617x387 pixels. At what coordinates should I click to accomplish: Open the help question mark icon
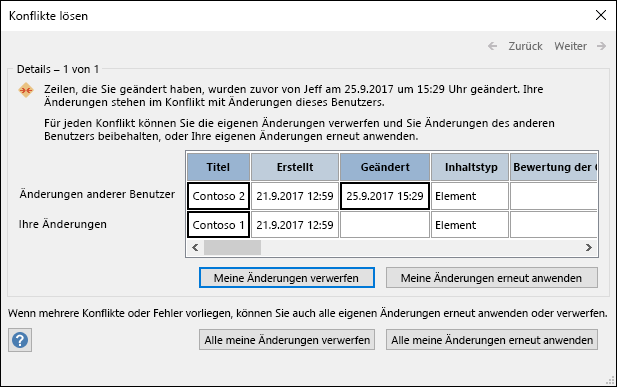click(x=20, y=340)
